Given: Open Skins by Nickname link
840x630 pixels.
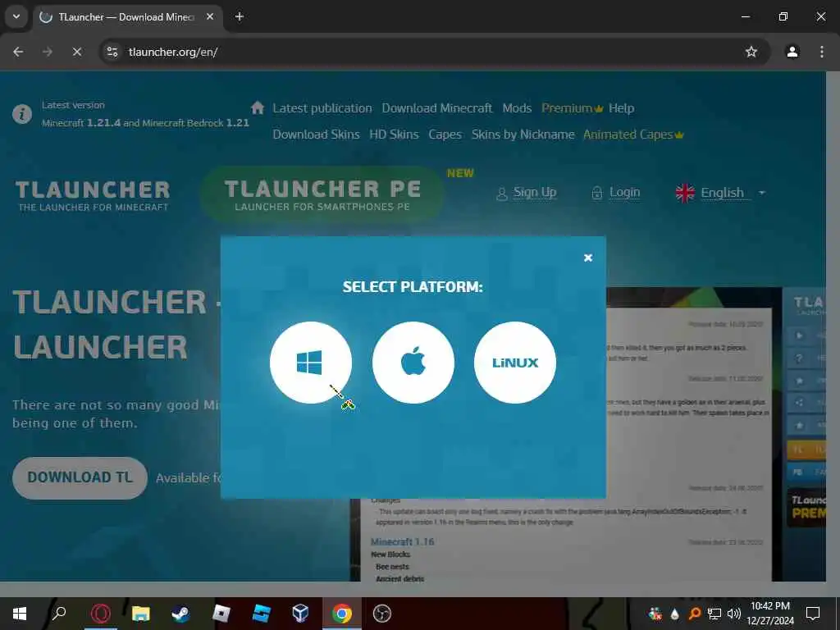Looking at the screenshot, I should pos(523,135).
